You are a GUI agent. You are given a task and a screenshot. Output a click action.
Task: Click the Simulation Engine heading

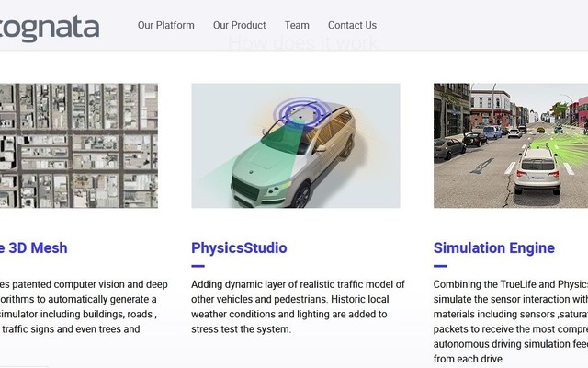click(x=494, y=248)
